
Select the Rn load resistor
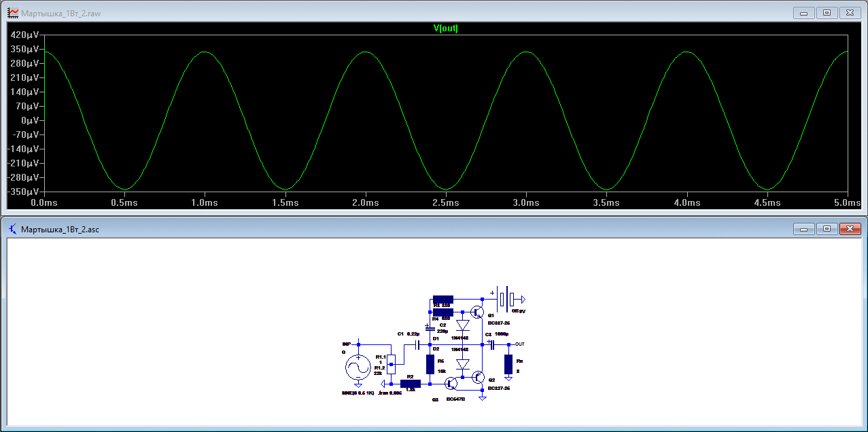tap(508, 365)
